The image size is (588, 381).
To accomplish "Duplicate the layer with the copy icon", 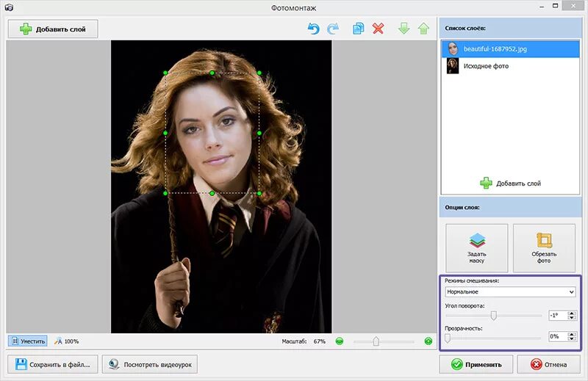I will coord(358,29).
